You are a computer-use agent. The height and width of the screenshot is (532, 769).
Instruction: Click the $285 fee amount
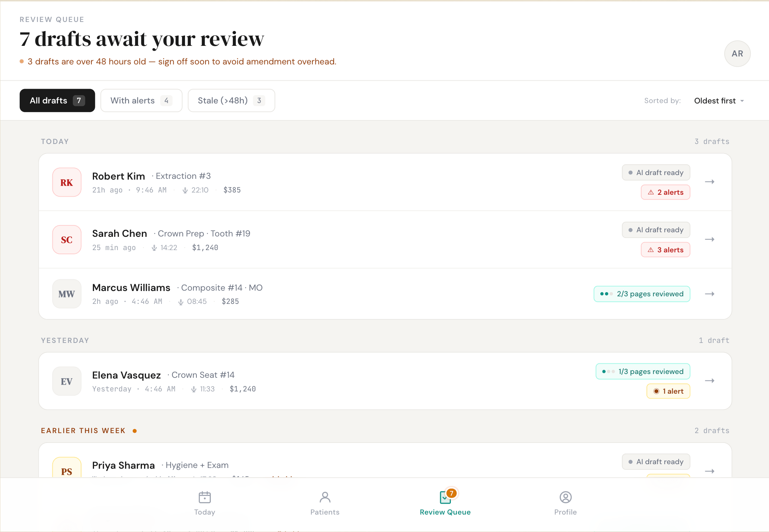tap(230, 302)
